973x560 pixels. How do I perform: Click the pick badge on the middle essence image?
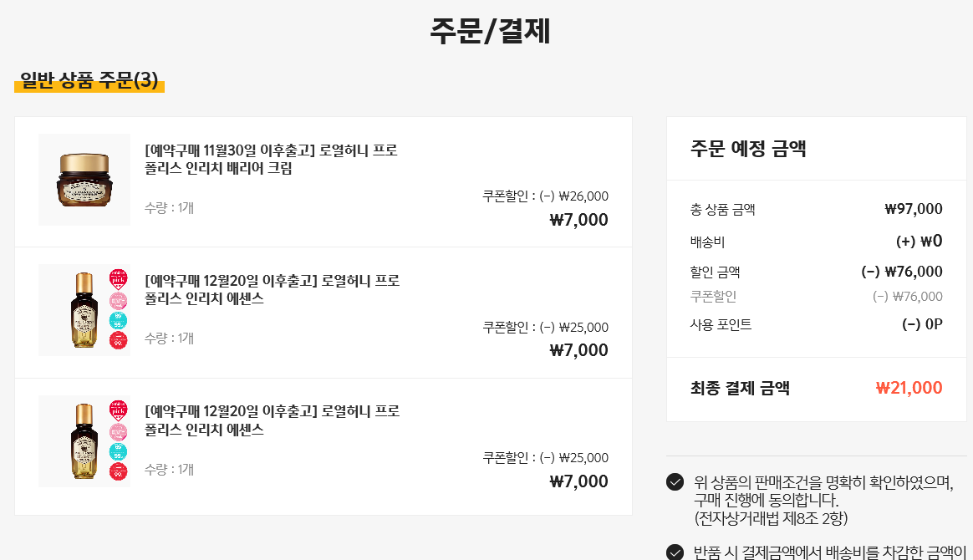point(120,278)
